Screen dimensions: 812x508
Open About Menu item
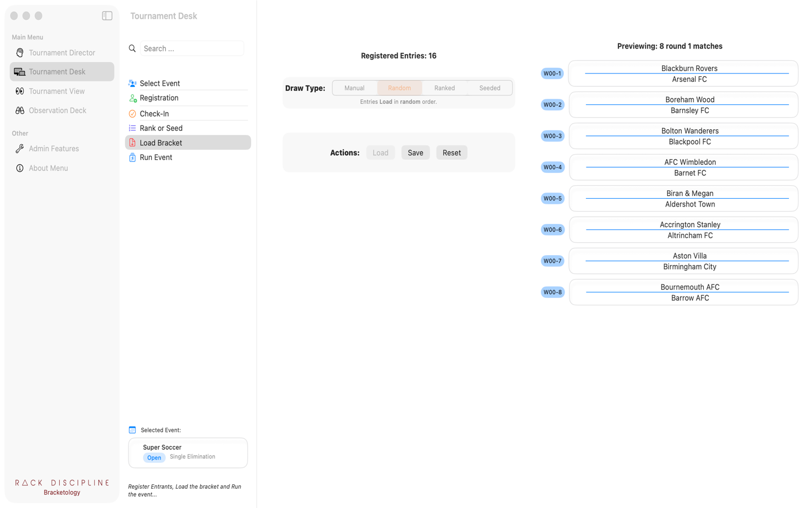62,168
